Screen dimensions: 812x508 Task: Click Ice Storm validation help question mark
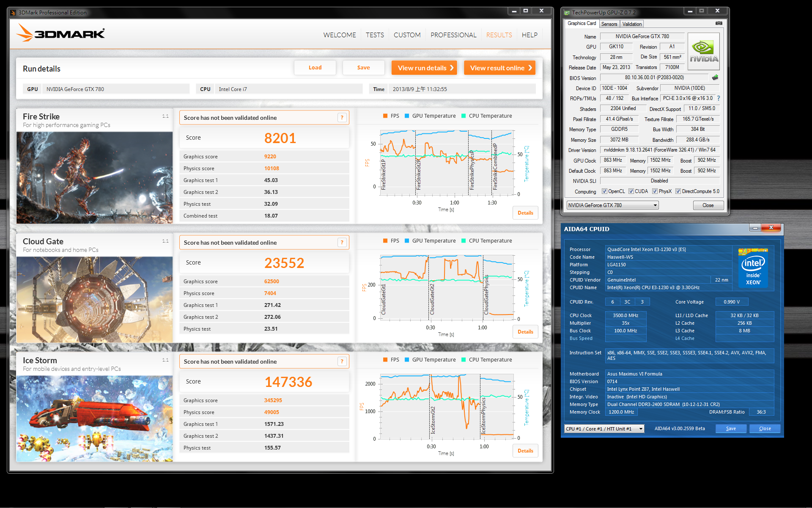[x=342, y=362]
